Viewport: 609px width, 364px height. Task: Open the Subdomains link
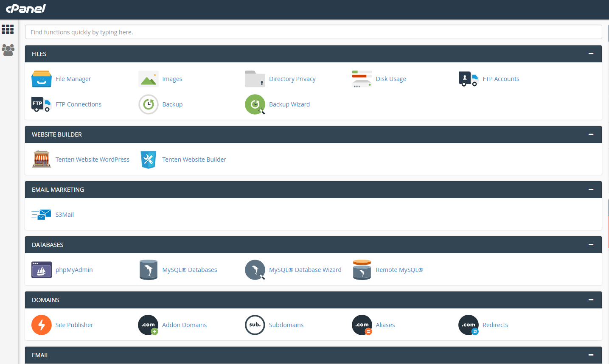click(286, 325)
